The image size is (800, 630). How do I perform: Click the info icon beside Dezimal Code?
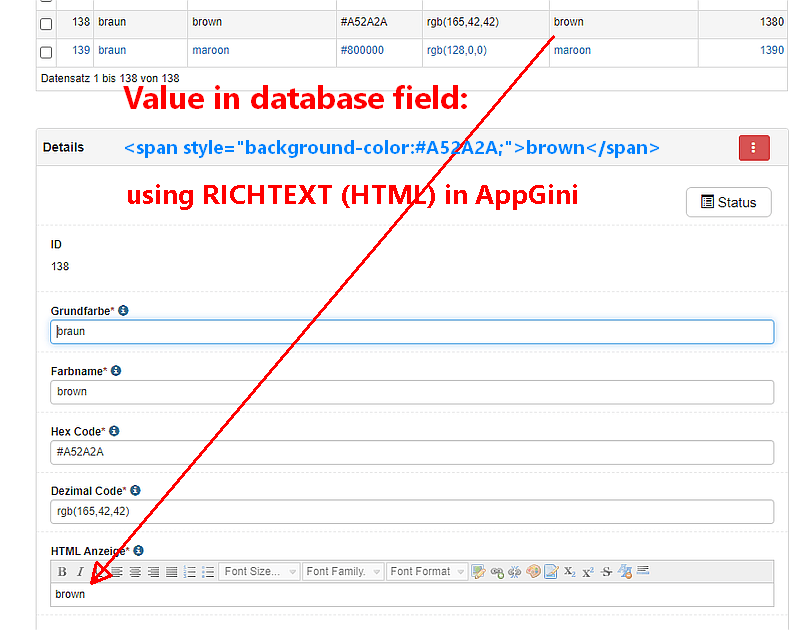135,490
